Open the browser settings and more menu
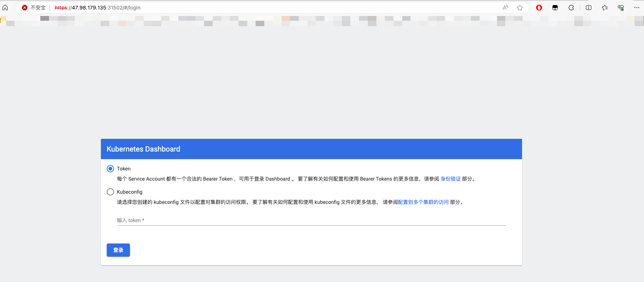 [637, 8]
